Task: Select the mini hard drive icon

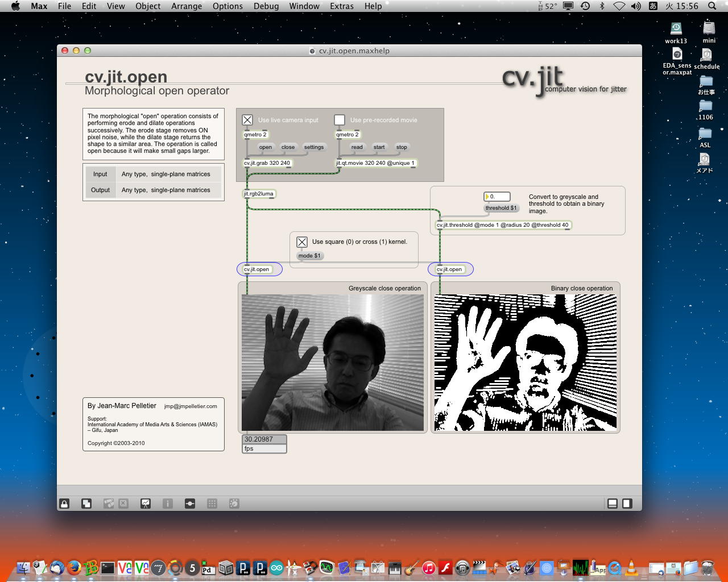Action: point(709,32)
